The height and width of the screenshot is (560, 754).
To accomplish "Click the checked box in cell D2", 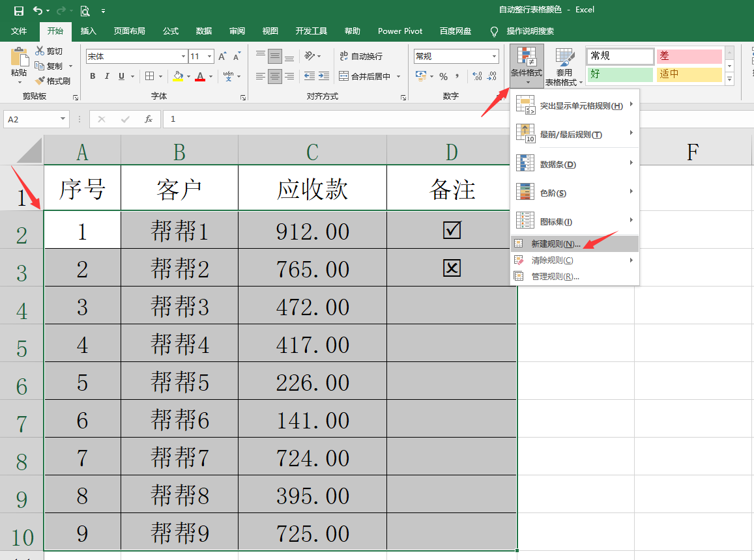I will [x=452, y=231].
